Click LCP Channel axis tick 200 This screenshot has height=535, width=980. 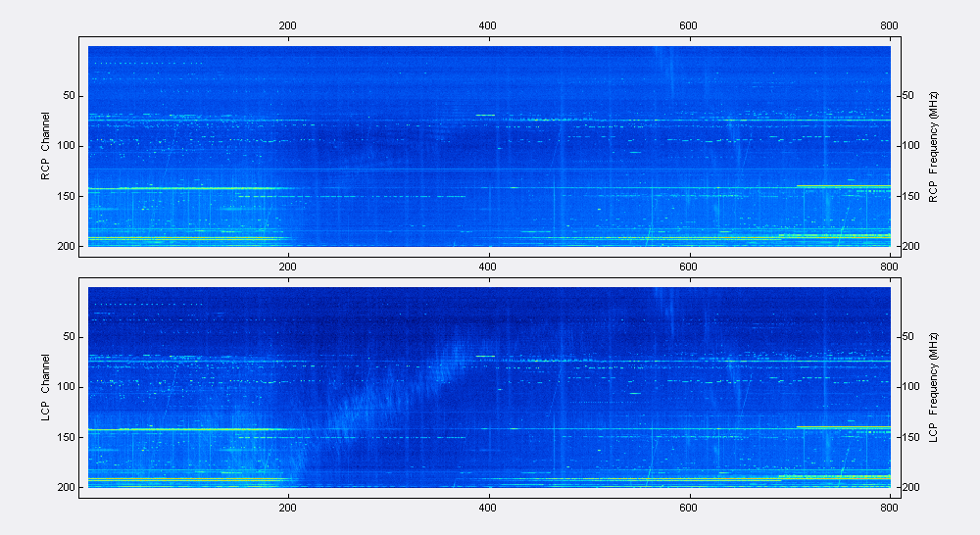[x=67, y=487]
